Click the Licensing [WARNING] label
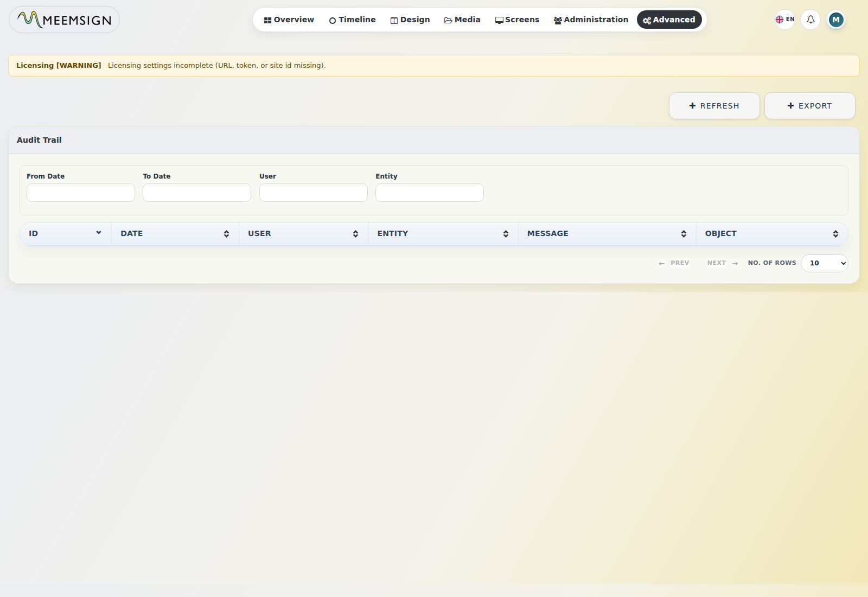Image resolution: width=868 pixels, height=597 pixels. (x=59, y=66)
